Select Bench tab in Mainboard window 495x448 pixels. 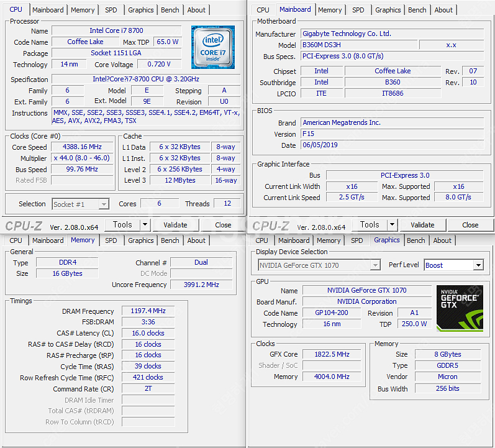coord(417,10)
